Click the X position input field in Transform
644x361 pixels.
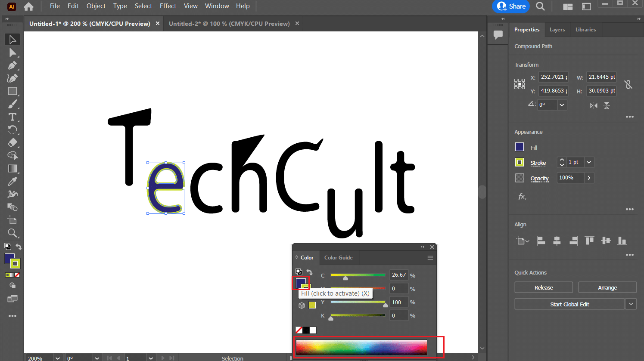[x=553, y=77]
